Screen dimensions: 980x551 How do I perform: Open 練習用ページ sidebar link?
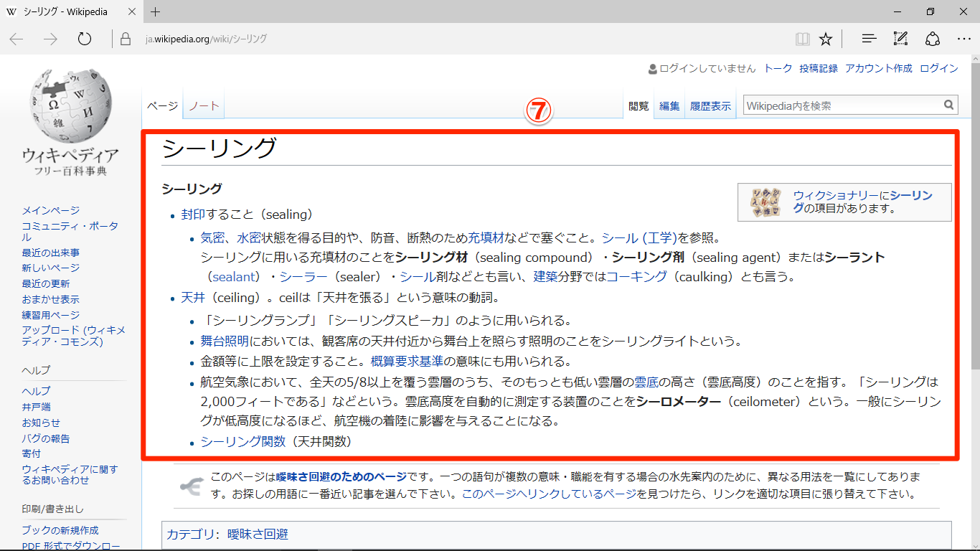[x=51, y=315]
